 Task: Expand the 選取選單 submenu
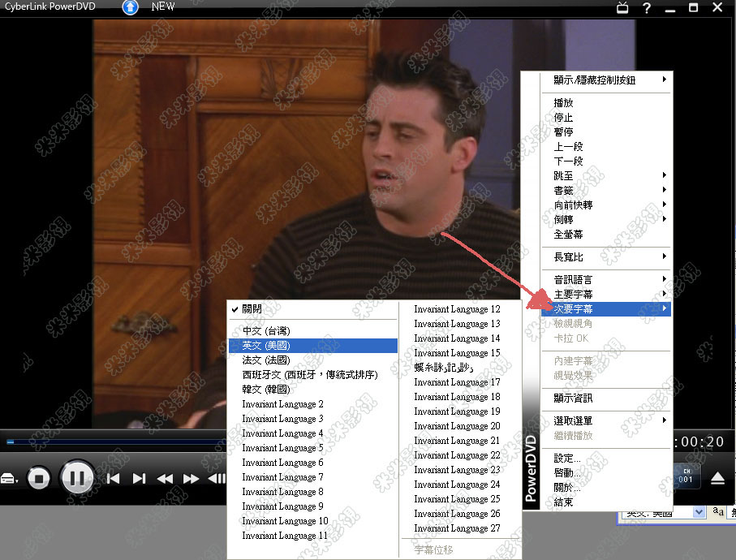[x=606, y=420]
